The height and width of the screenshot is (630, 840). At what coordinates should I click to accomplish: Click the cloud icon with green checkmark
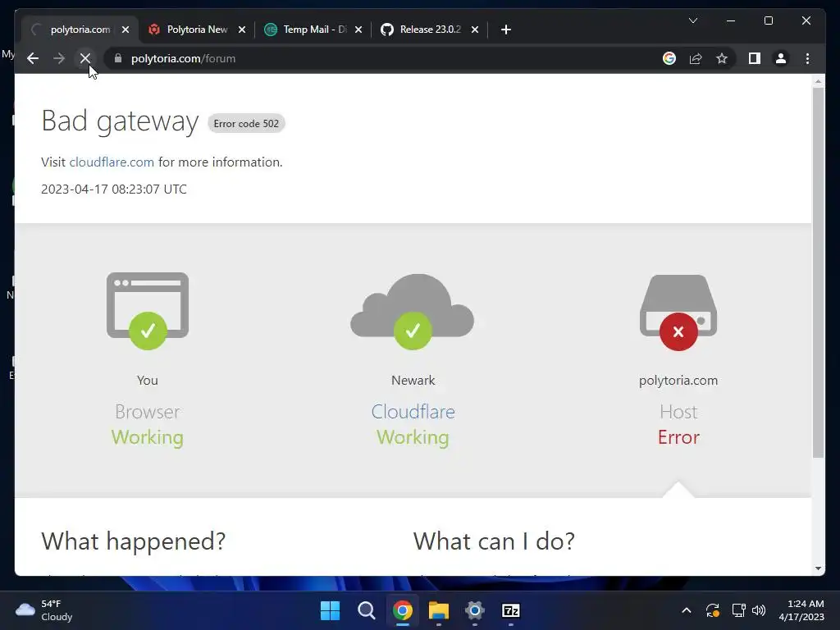(413, 311)
